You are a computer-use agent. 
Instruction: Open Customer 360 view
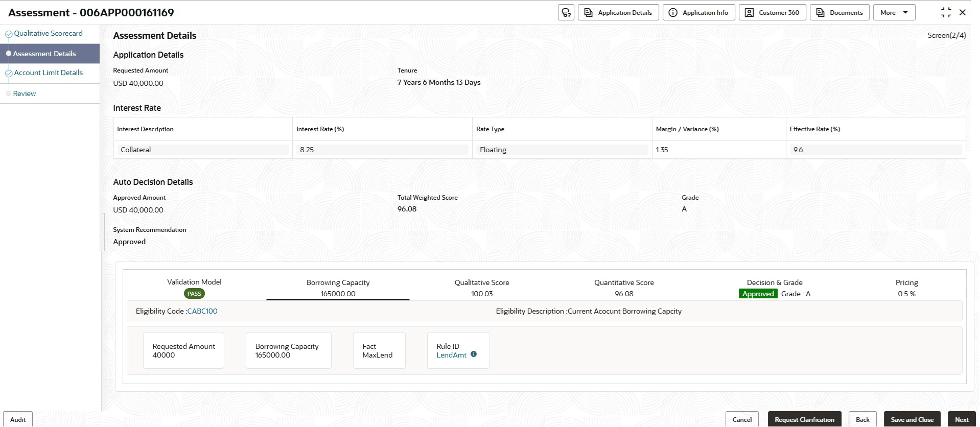[773, 12]
